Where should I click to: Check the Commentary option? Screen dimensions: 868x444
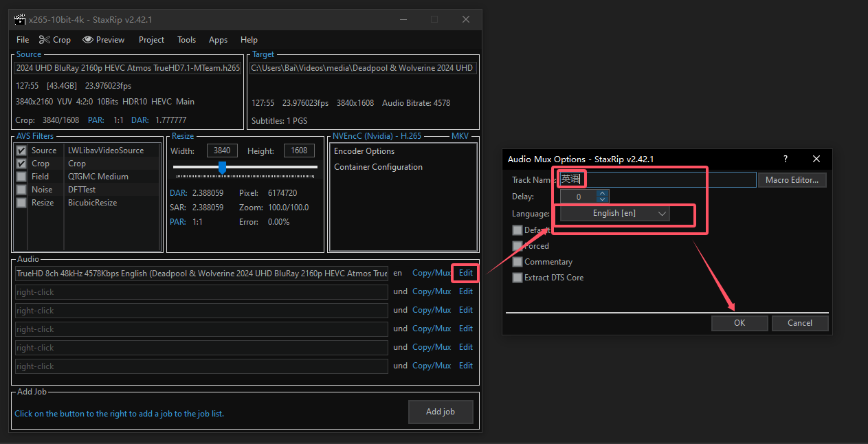click(518, 262)
